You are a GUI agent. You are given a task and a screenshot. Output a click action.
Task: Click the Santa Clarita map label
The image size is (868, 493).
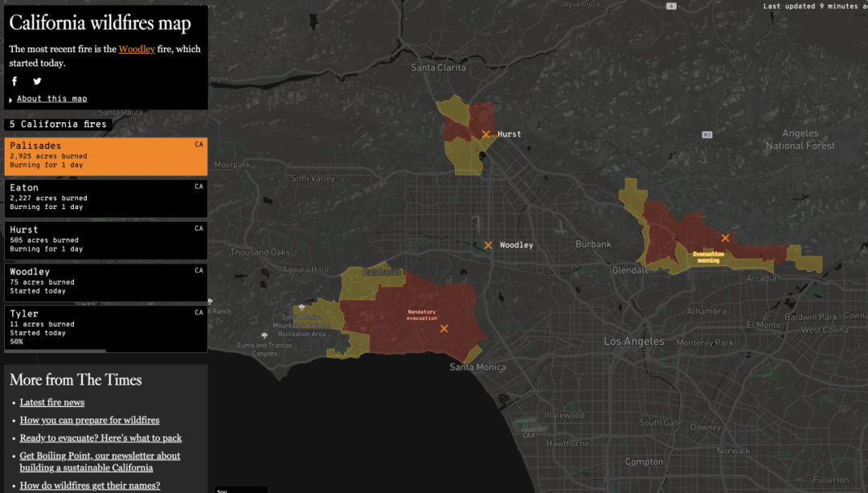point(439,68)
